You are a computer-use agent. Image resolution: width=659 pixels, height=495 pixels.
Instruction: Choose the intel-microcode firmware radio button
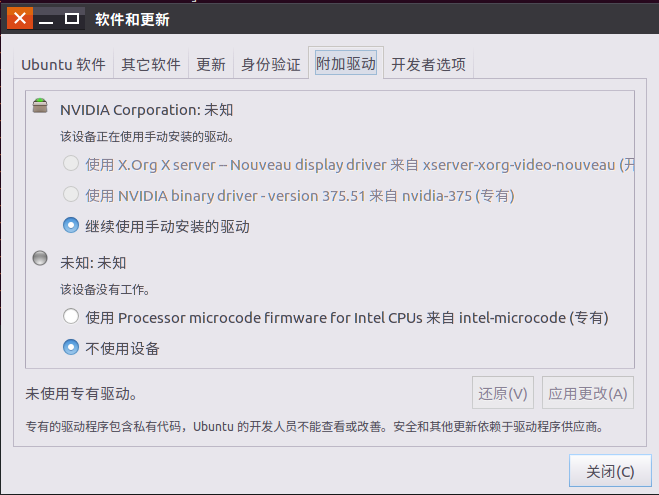click(x=71, y=316)
